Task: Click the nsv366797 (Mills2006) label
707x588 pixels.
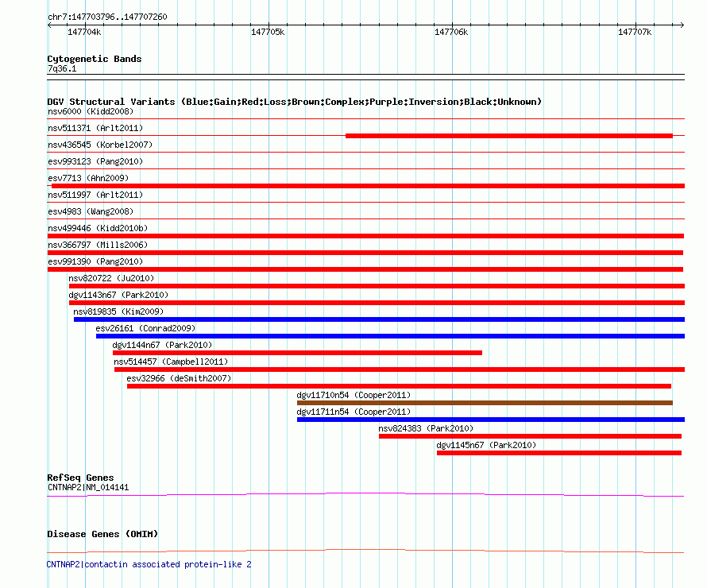Action: [x=98, y=245]
